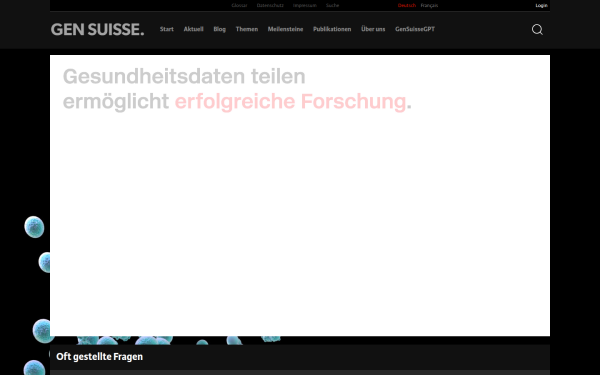This screenshot has width=600, height=375.
Task: Click the Datenschutz link
Action: [270, 5]
